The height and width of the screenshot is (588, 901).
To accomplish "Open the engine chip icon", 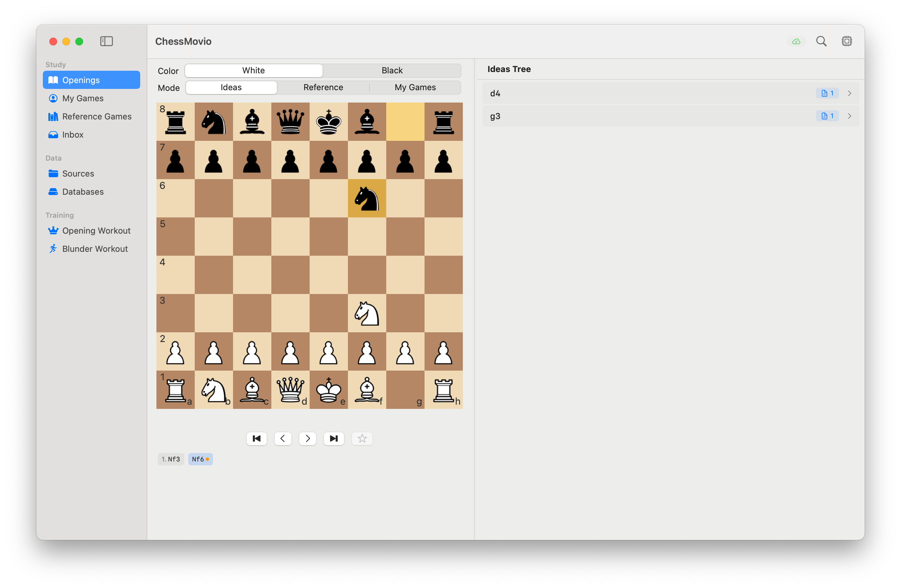I will [846, 41].
